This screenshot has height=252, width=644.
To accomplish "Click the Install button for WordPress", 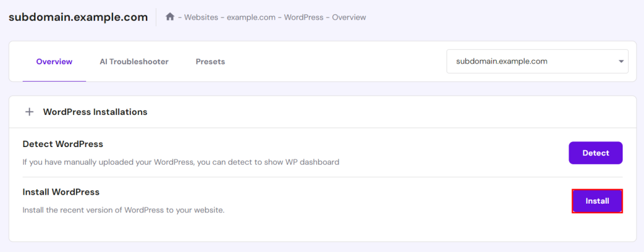I will (597, 201).
